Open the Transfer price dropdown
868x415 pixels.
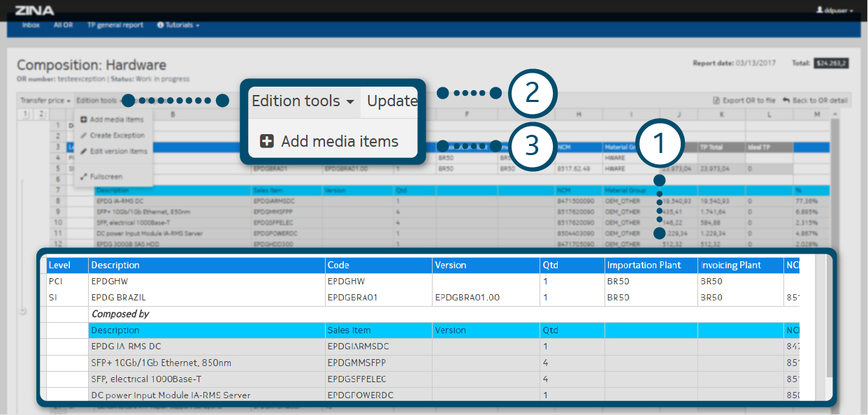pos(45,101)
